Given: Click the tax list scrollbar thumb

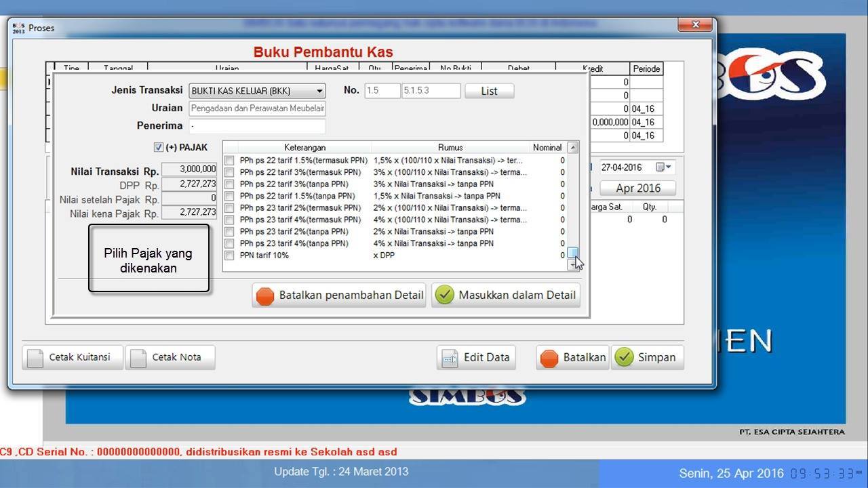Looking at the screenshot, I should point(573,253).
